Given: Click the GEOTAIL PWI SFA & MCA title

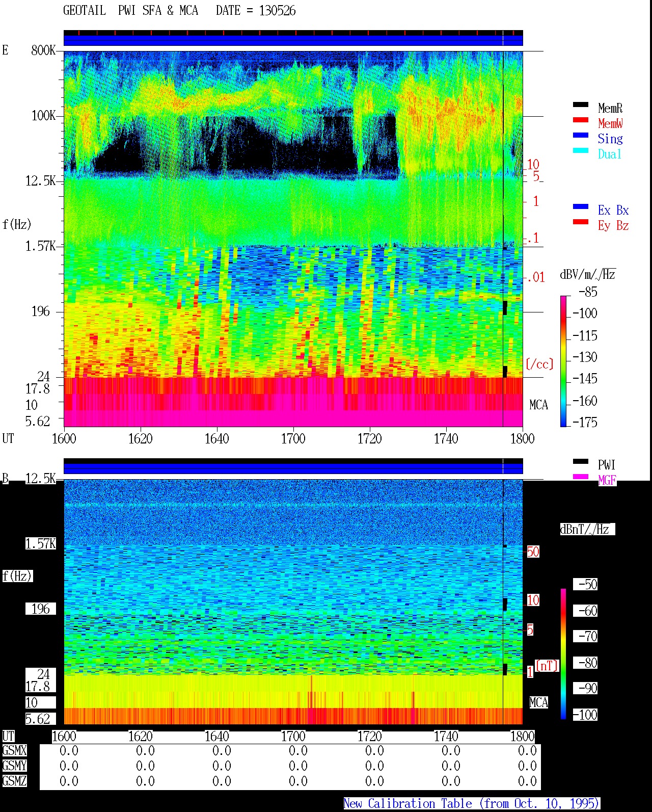Looking at the screenshot, I should pos(130,11).
